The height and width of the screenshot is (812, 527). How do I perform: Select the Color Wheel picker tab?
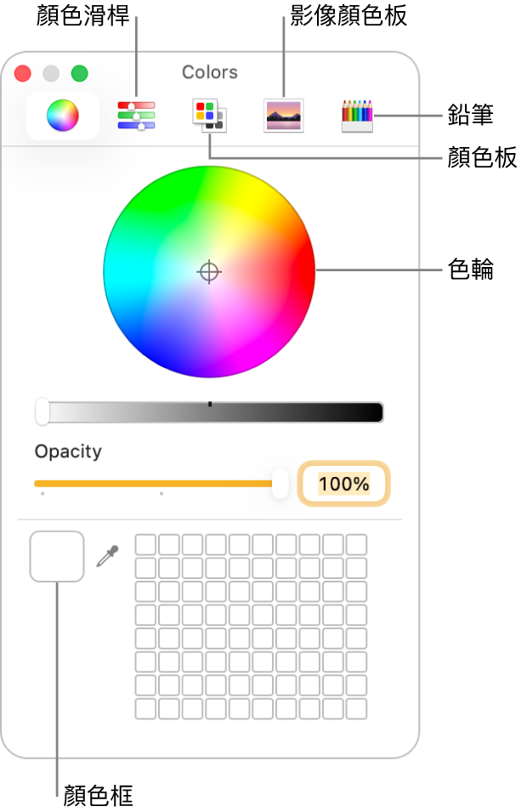(62, 116)
